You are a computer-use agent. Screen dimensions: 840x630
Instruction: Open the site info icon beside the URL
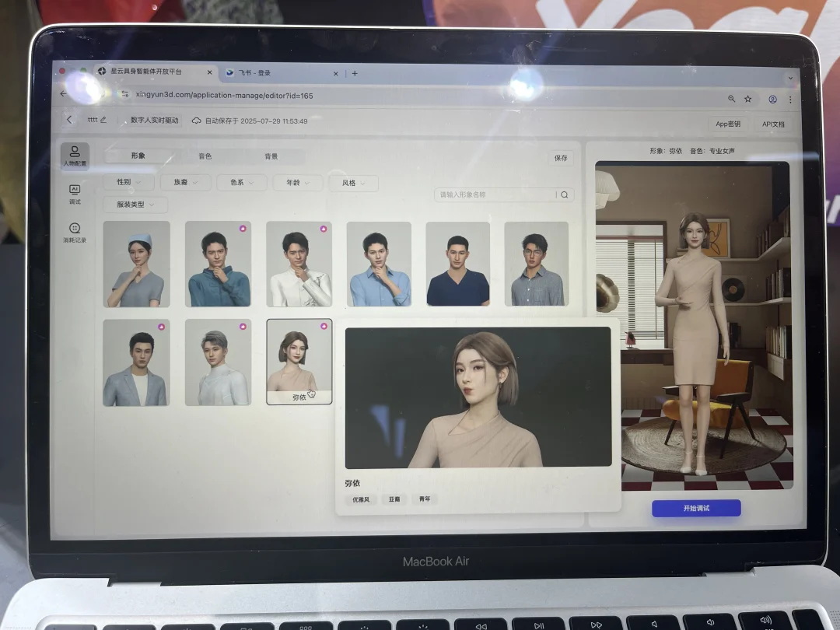pos(124,94)
